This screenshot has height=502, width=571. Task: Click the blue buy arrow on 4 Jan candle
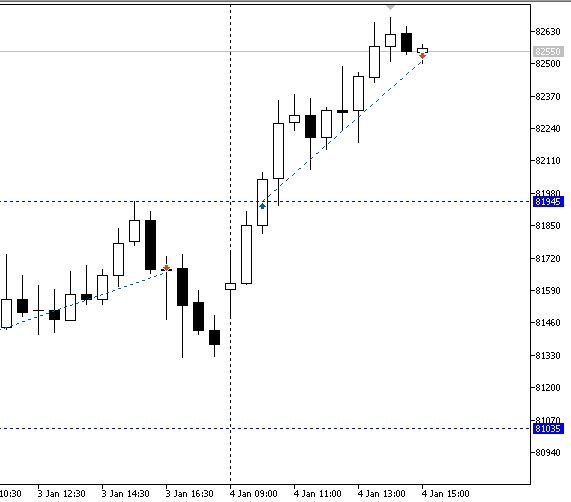262,206
